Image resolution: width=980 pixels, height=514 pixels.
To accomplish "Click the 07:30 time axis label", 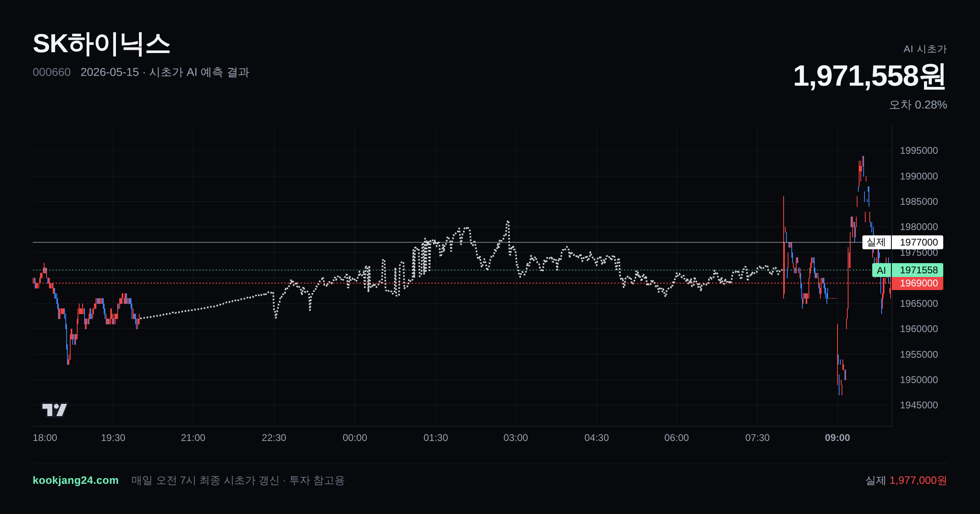I will [x=757, y=438].
